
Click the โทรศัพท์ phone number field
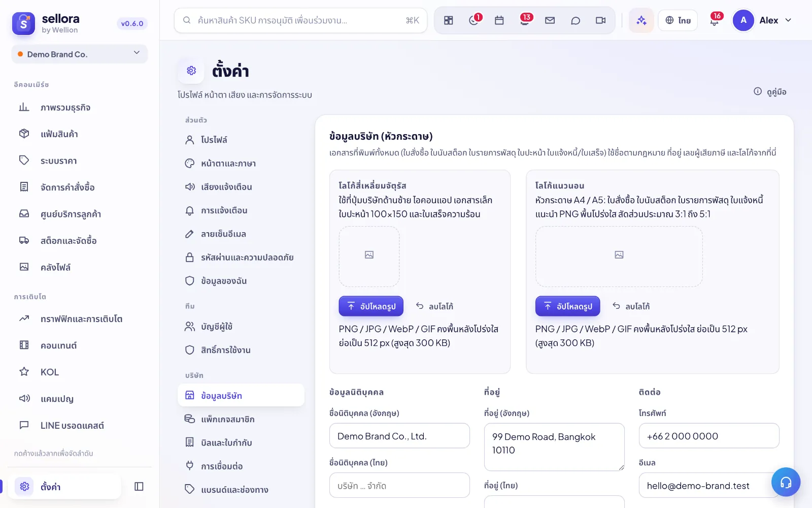(x=709, y=436)
